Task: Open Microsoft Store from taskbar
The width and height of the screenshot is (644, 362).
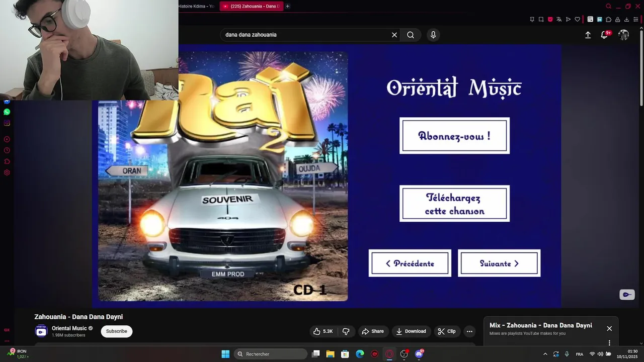Action: pyautogui.click(x=345, y=354)
